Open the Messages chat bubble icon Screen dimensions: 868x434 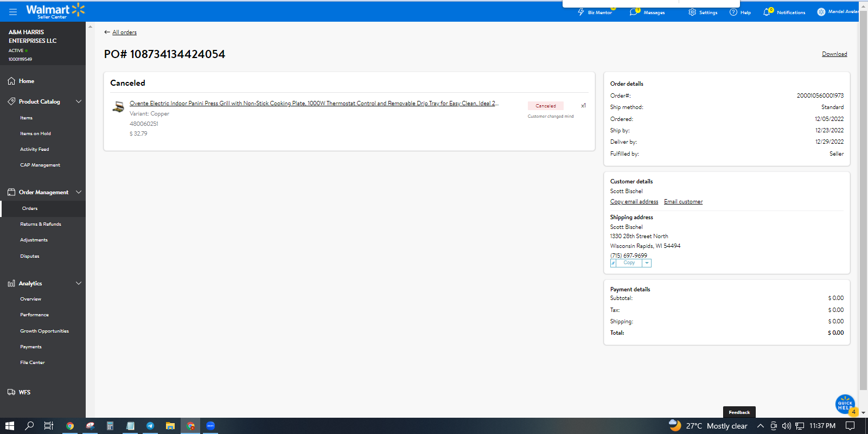(634, 12)
